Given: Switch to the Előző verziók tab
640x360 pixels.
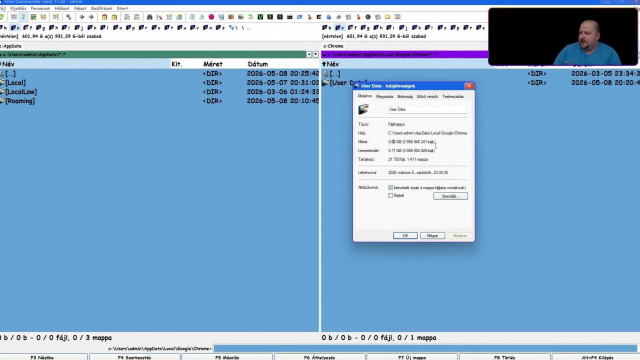Looking at the screenshot, I should tap(427, 97).
